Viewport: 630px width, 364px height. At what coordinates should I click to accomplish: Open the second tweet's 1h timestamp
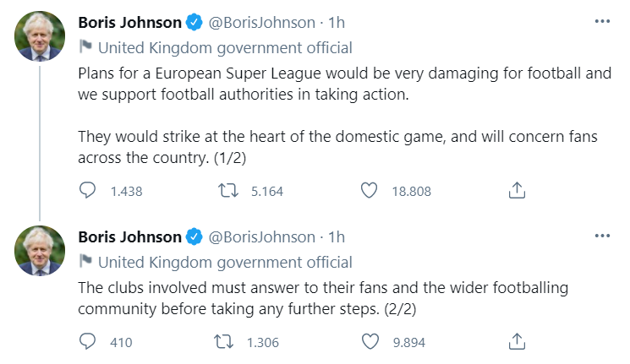tap(336, 237)
